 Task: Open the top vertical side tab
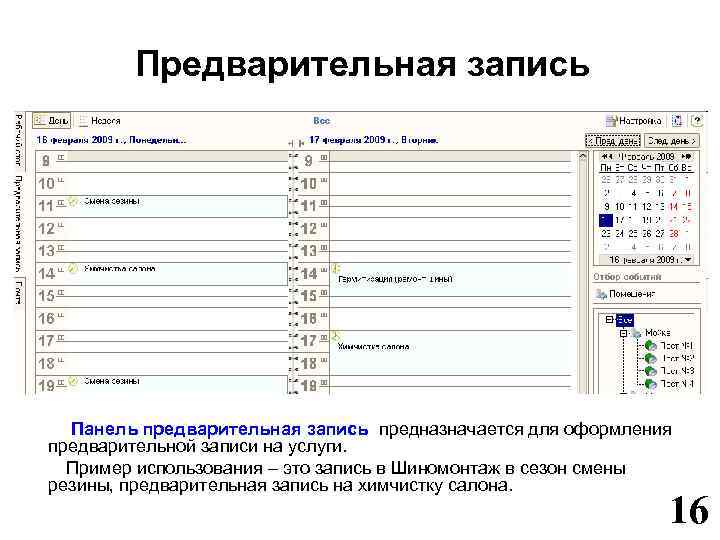(18, 140)
